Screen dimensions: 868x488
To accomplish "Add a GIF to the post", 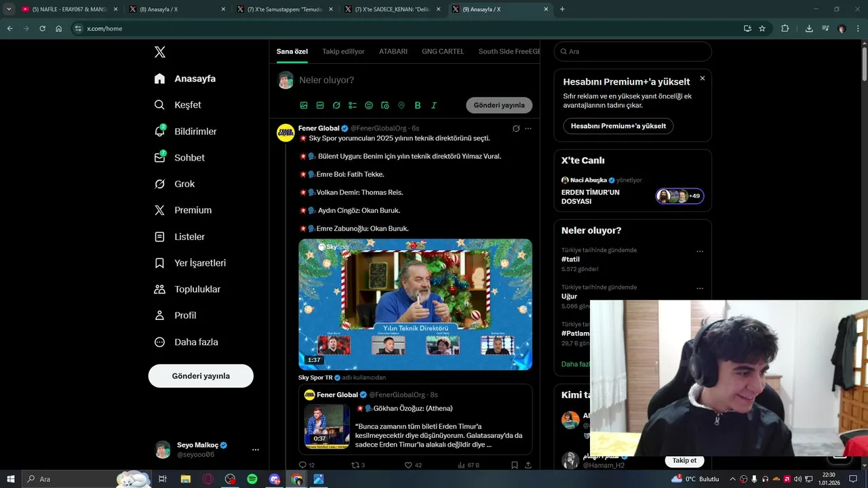I will click(320, 105).
